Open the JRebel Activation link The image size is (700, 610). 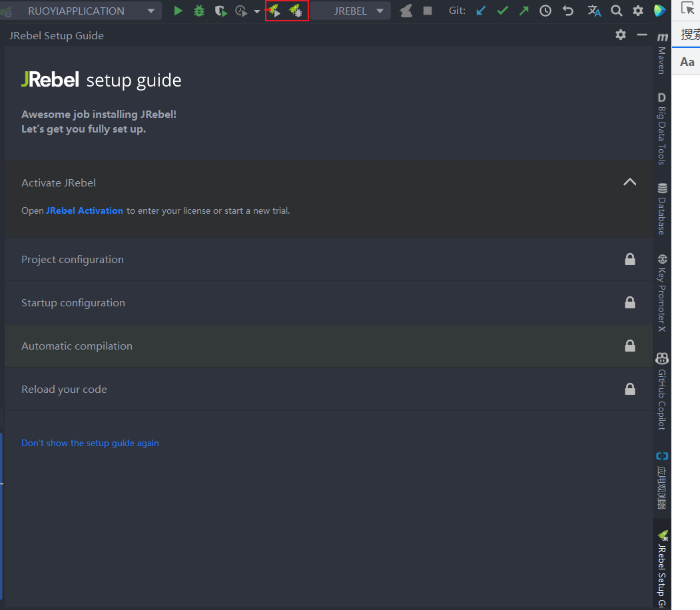tap(85, 210)
